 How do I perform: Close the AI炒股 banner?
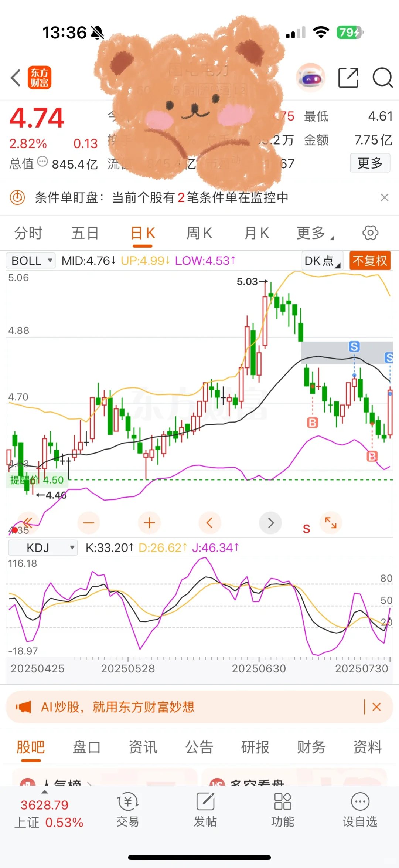(x=376, y=707)
